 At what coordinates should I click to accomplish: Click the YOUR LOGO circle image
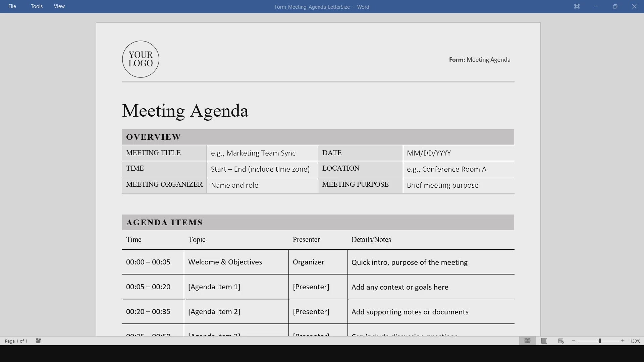[x=141, y=59]
